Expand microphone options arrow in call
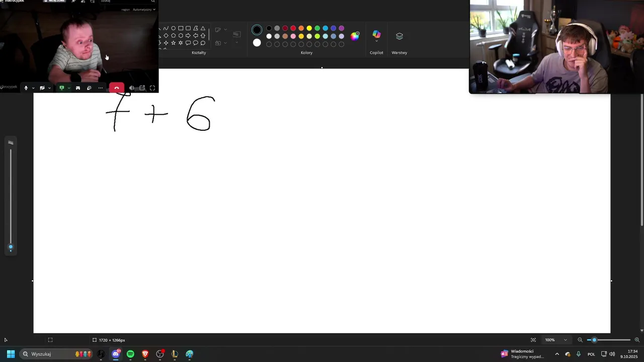The height and width of the screenshot is (362, 644). click(33, 88)
